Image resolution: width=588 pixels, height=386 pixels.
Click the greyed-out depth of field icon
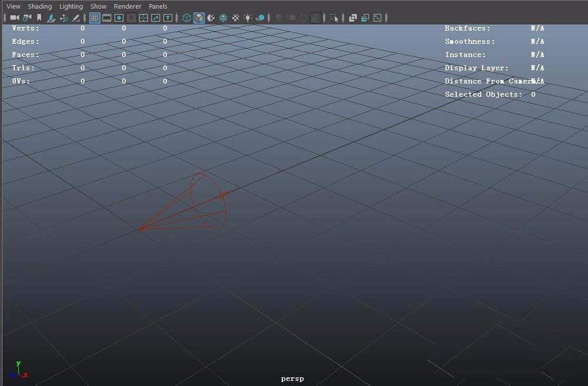tap(315, 18)
